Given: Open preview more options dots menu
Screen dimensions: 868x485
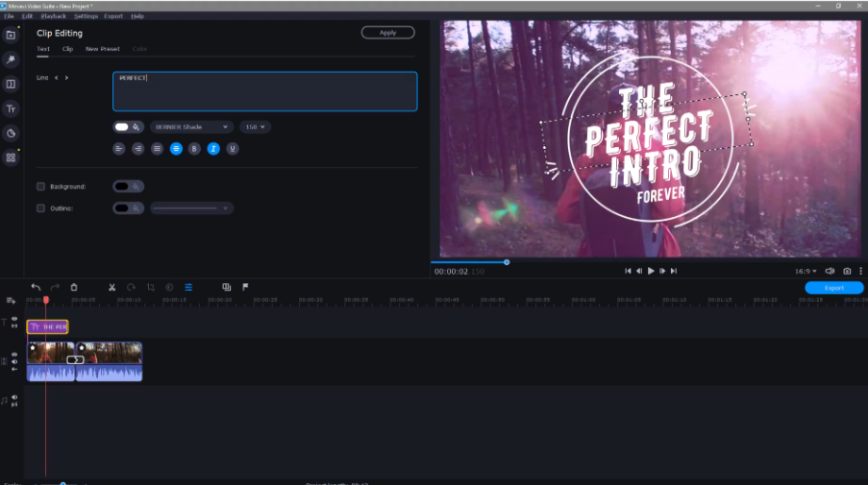Looking at the screenshot, I should (x=861, y=271).
